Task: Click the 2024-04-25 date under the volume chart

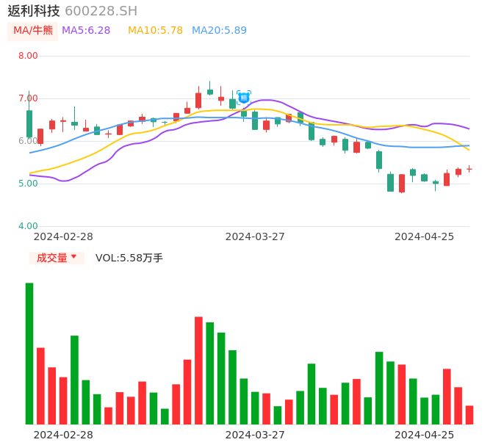Action: 425,435
